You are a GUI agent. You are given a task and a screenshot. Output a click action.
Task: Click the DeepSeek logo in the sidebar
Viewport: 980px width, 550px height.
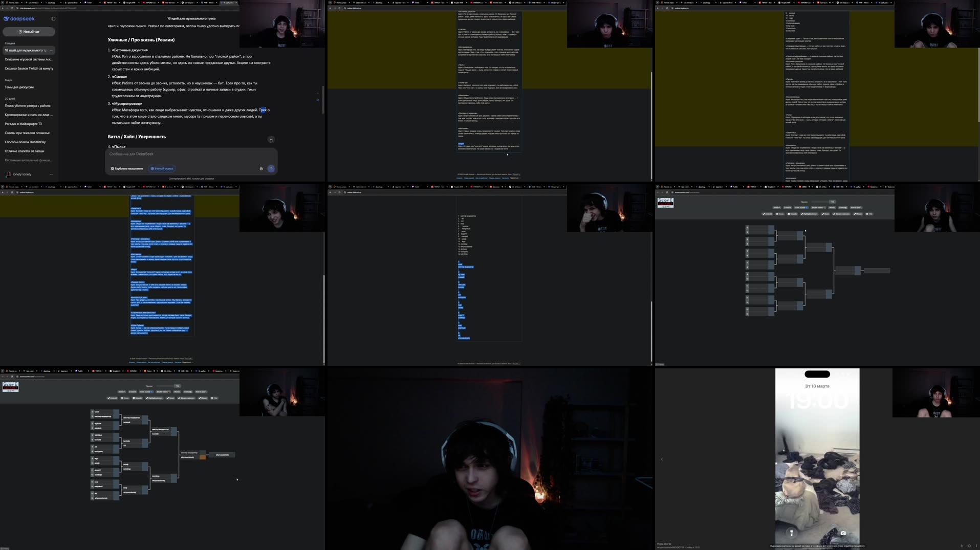click(x=18, y=18)
